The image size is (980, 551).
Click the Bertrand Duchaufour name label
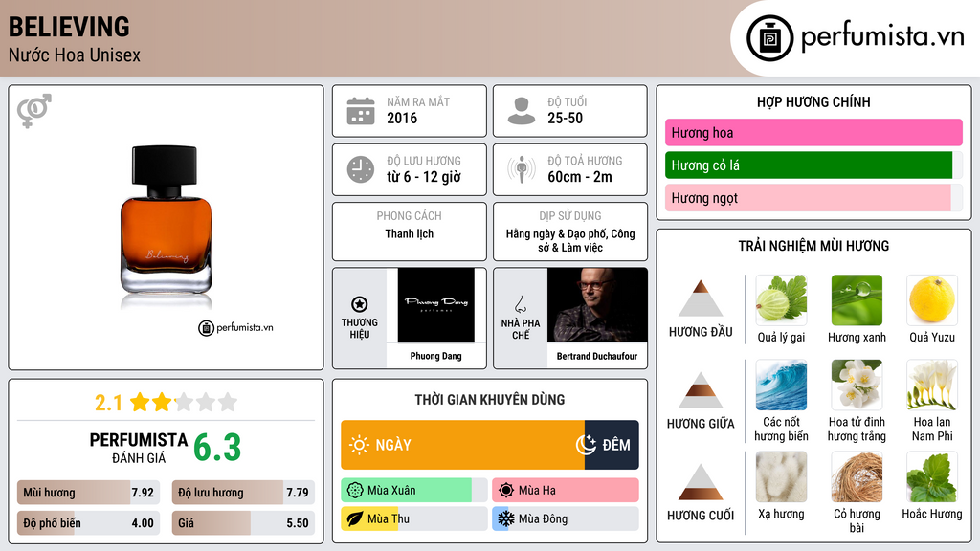tap(597, 356)
